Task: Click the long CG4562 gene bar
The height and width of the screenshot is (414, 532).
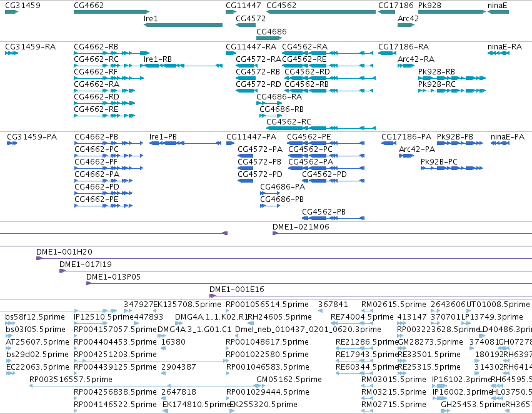Action: [x=321, y=12]
